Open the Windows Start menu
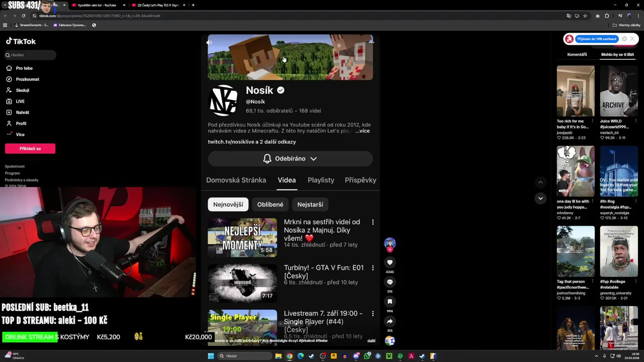This screenshot has width=644, height=362. pyautogui.click(x=211, y=356)
